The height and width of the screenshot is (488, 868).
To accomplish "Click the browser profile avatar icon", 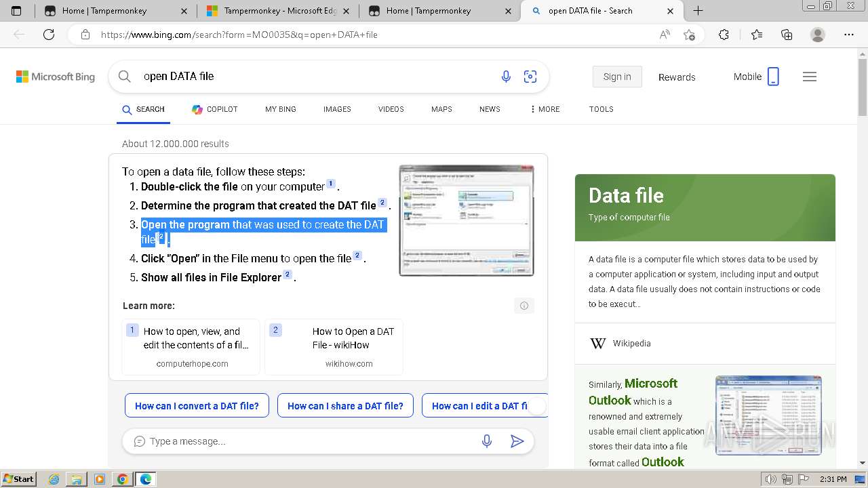I will (x=818, y=35).
